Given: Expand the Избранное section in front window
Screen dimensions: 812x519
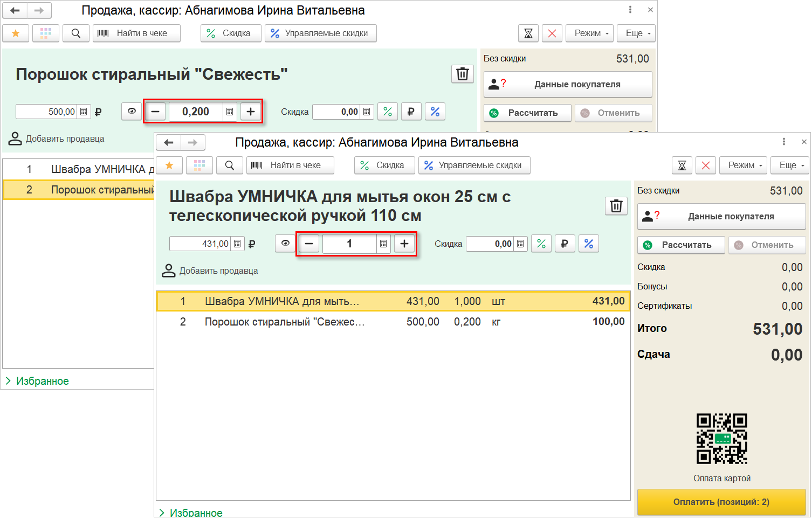Looking at the screenshot, I should pyautogui.click(x=190, y=513).
